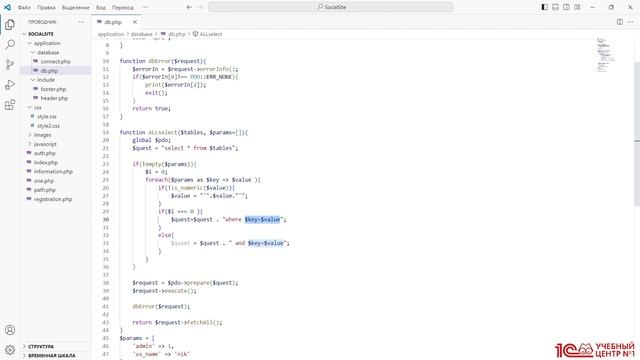This screenshot has height=360, width=640.
Task: Click the editor vertical scrollbar
Action: tap(637, 135)
